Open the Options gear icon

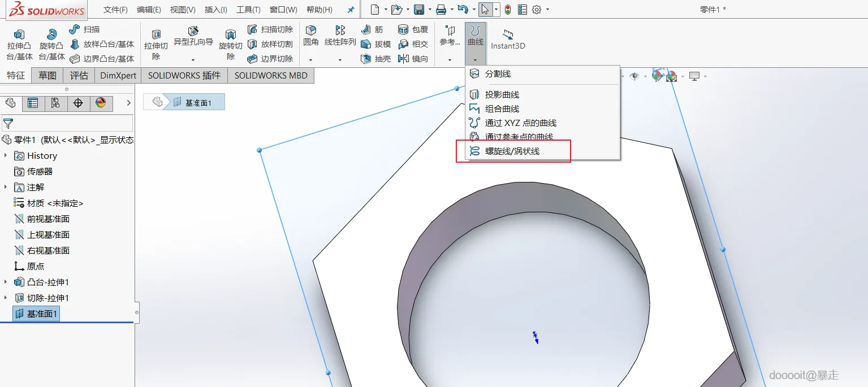pos(537,10)
